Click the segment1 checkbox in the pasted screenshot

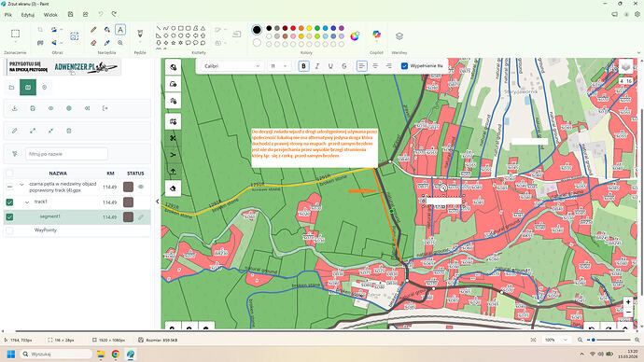9,216
